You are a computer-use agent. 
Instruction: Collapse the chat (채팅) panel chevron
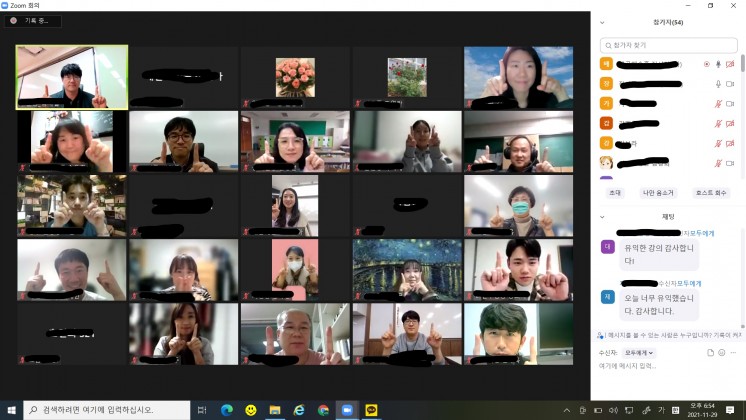pyautogui.click(x=602, y=216)
